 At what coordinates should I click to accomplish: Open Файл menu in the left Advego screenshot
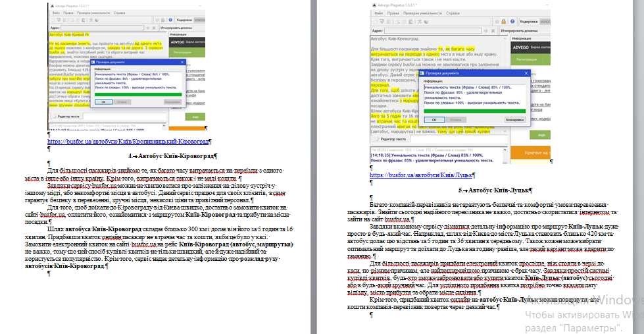56,13
